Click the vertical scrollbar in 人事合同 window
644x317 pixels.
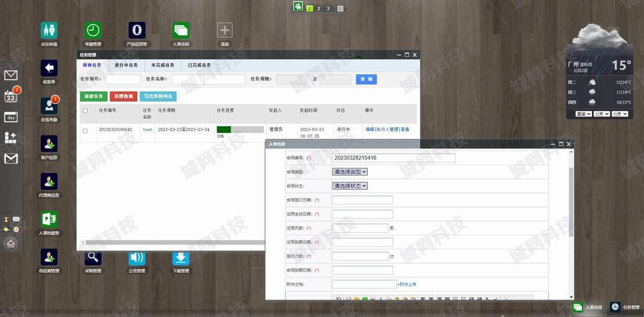click(x=571, y=201)
